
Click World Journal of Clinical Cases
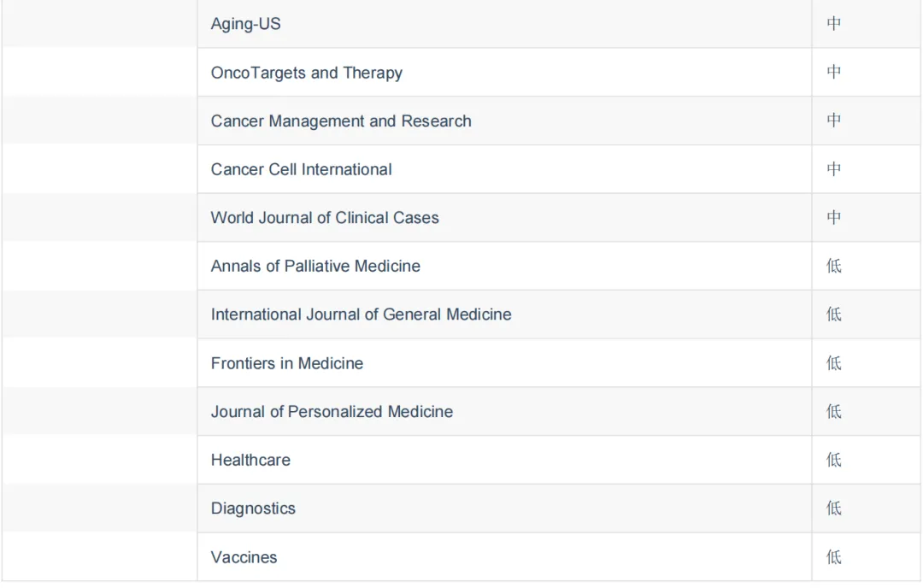pyautogui.click(x=325, y=218)
